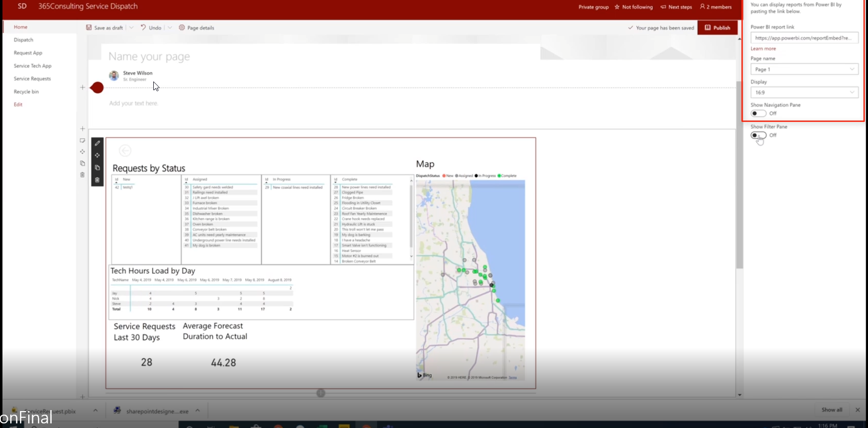This screenshot has width=868, height=428.
Task: Go to Home in site navigation
Action: click(x=21, y=27)
